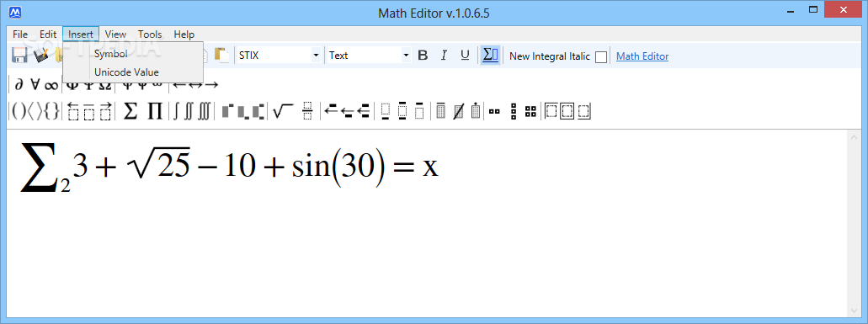Check the New Integral Italic checkbox
The image size is (868, 324).
click(600, 56)
